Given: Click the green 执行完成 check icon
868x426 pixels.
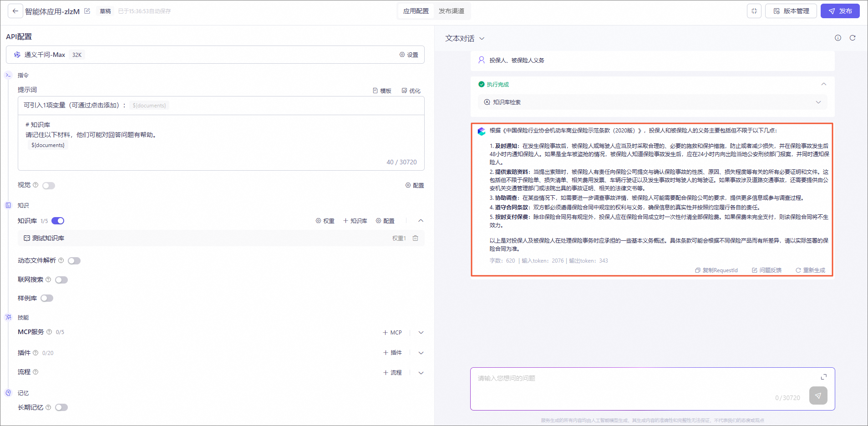Looking at the screenshot, I should [482, 84].
